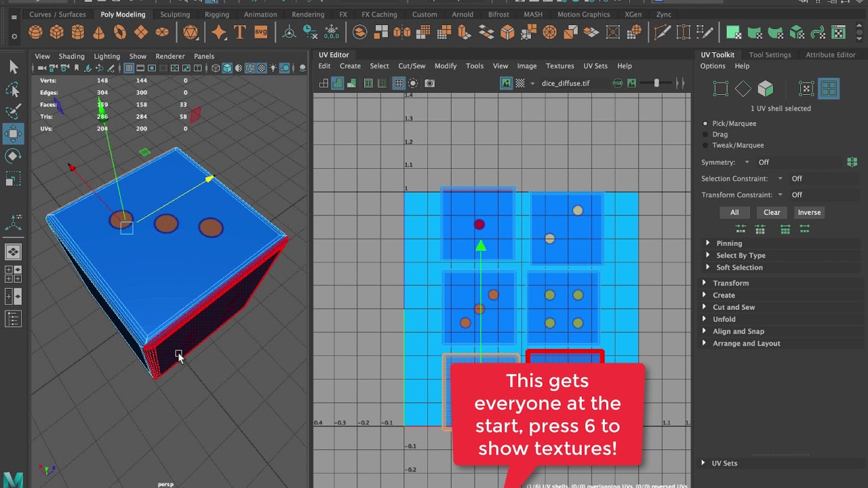Activate the Move tool in toolbox

pos(13,134)
